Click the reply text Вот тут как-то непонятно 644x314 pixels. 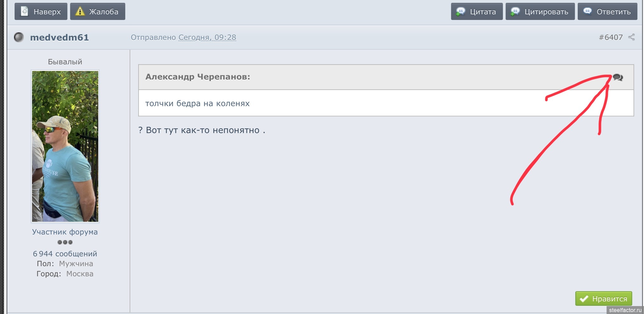tap(202, 130)
